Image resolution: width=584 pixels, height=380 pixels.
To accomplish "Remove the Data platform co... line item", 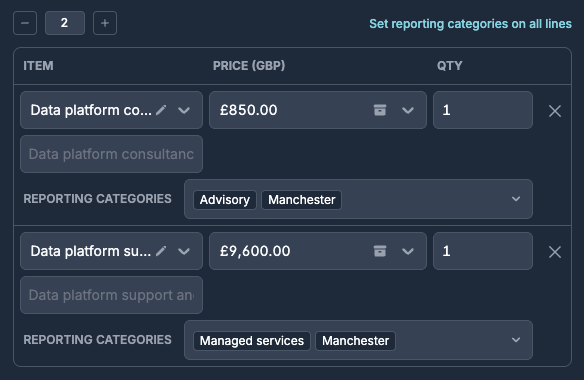I will [555, 111].
